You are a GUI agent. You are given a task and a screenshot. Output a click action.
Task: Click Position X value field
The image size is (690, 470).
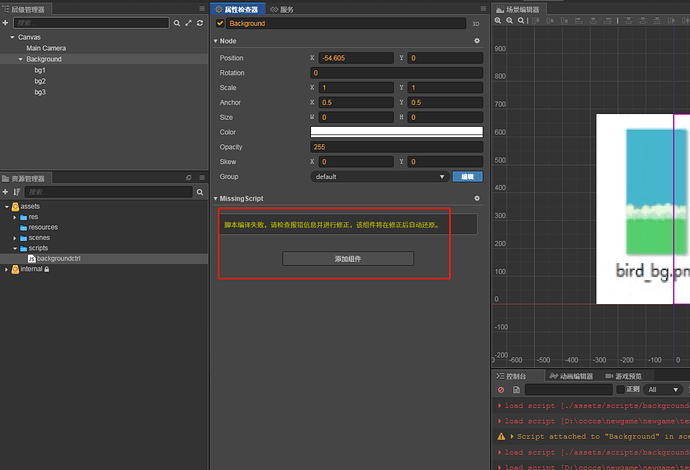pyautogui.click(x=356, y=58)
